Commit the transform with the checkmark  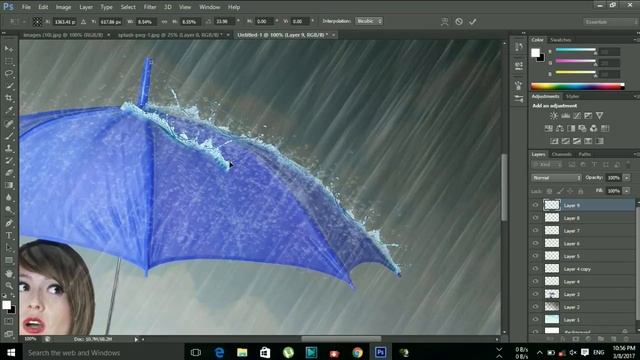coord(473,22)
